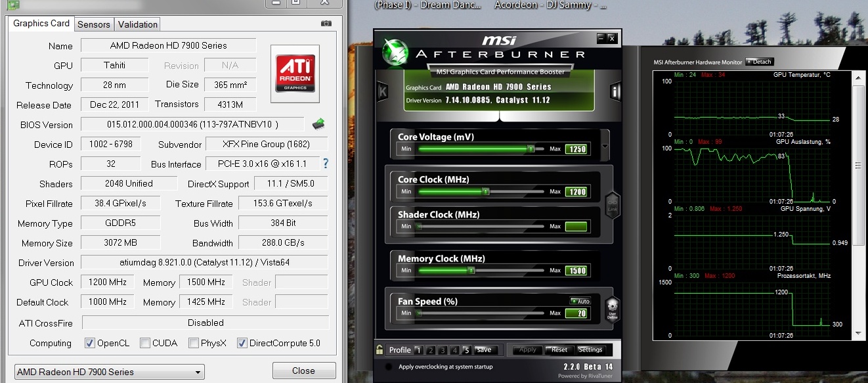
Task: Toggle the DirectCompute 5.0 checkbox
Action: (242, 343)
